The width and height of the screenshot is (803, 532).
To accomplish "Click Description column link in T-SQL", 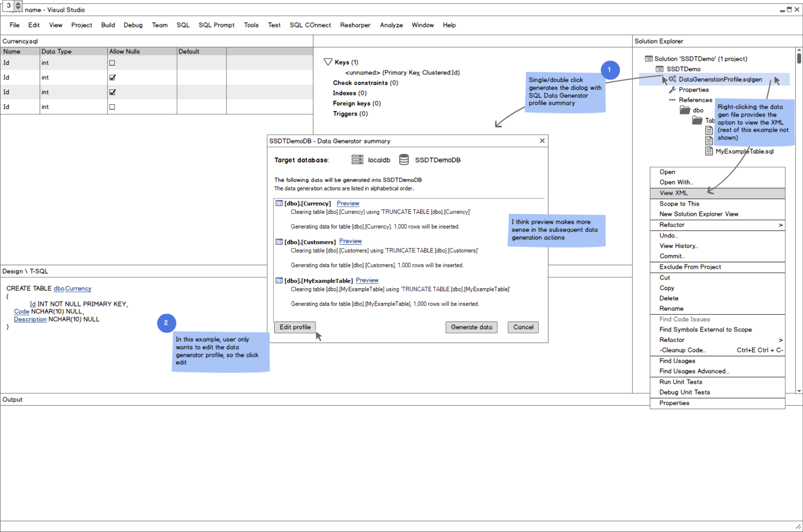I will click(30, 319).
